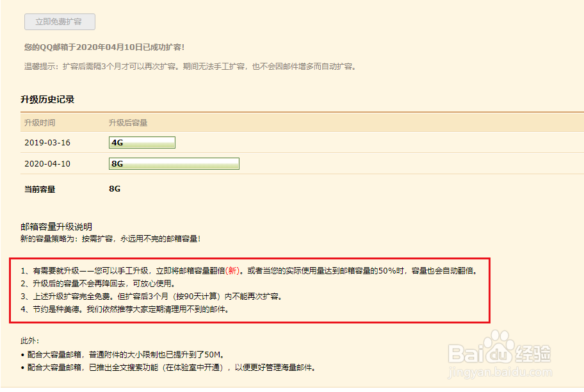The height and width of the screenshot is (392, 584).
Task: Click the 升级历史记录 section heading
Action: pos(46,99)
